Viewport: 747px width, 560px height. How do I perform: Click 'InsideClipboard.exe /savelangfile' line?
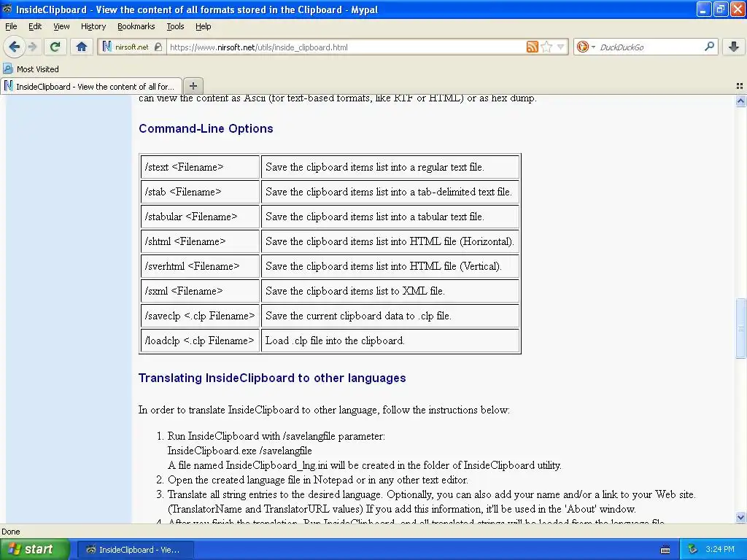coord(239,451)
